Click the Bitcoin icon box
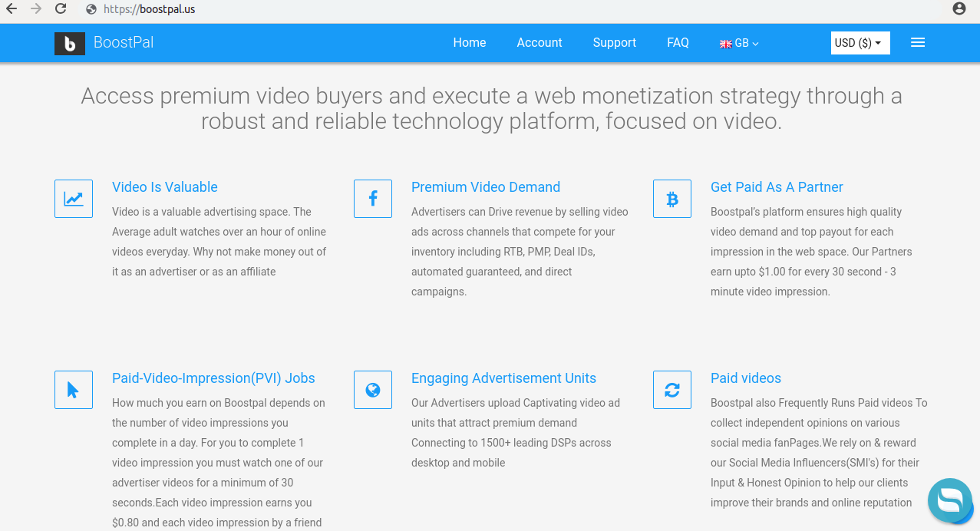980x531 pixels. [x=672, y=199]
